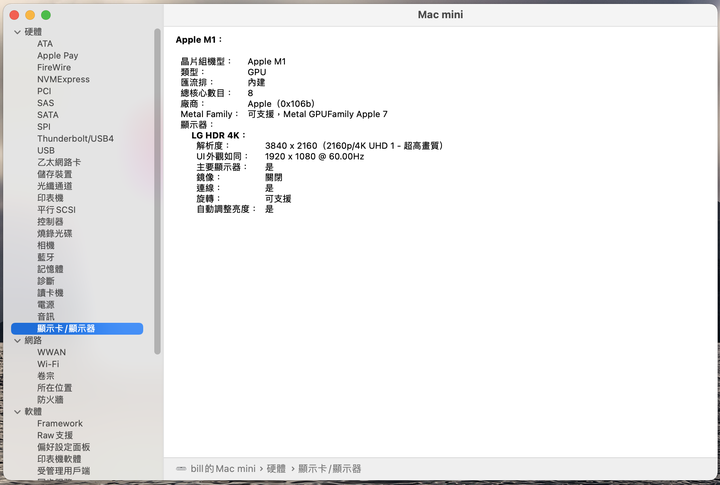Select SPI in the hardware list
The width and height of the screenshot is (720, 485).
(44, 127)
